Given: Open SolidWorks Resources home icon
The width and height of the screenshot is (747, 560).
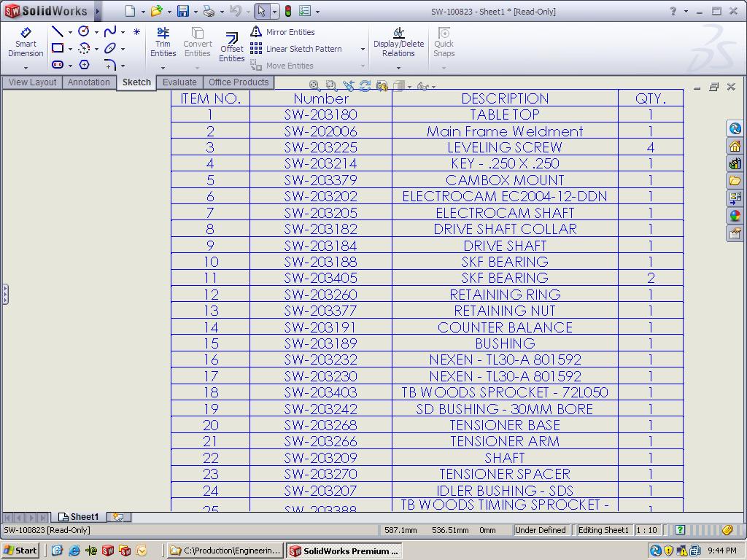Looking at the screenshot, I should tap(735, 146).
